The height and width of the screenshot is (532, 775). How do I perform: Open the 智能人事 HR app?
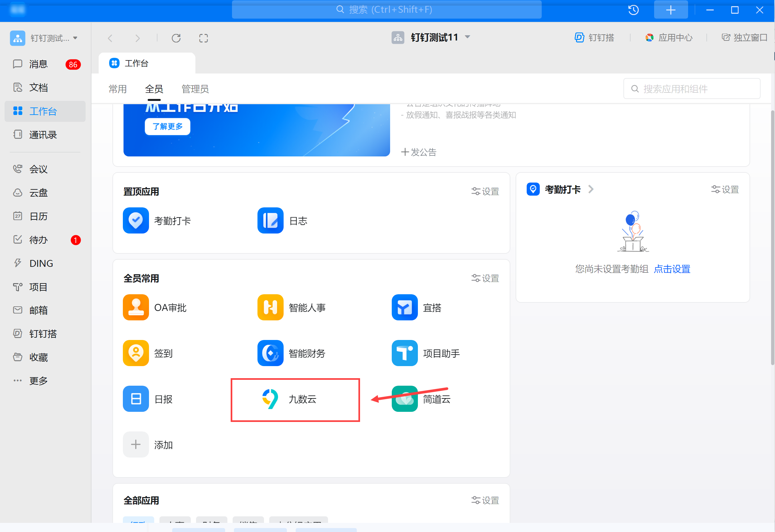tap(291, 308)
